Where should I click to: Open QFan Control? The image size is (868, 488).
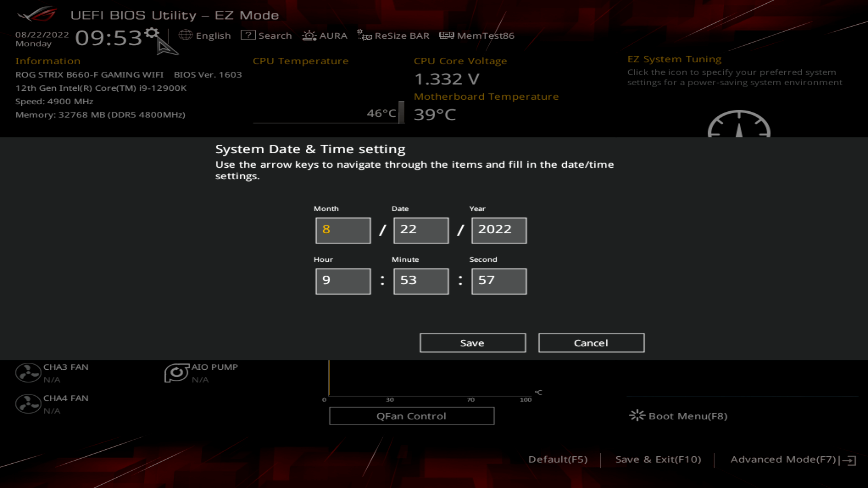pyautogui.click(x=411, y=416)
